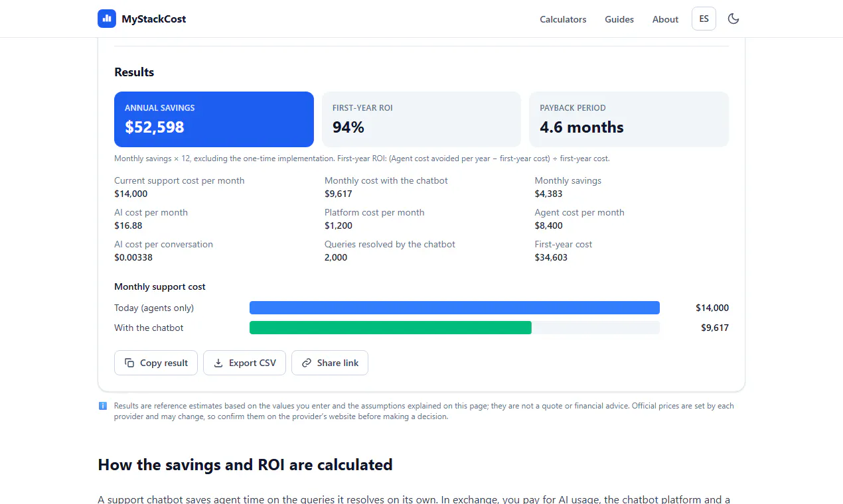Switch language with the ES button
Screen dimensions: 843x504
click(704, 19)
